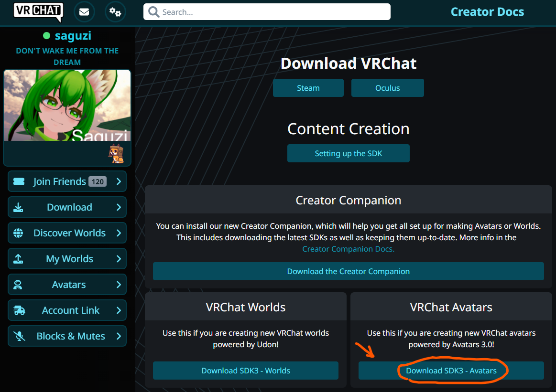Click the Content Creation heading

point(348,129)
